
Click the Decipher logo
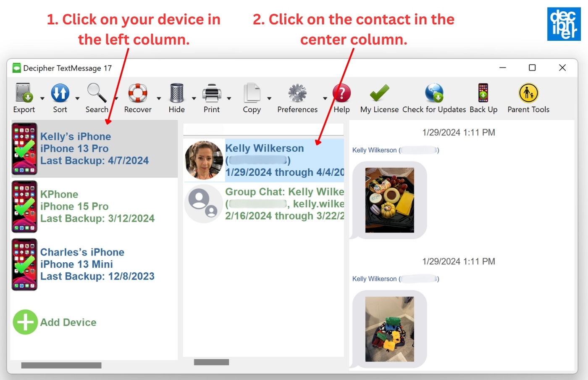[x=564, y=24]
